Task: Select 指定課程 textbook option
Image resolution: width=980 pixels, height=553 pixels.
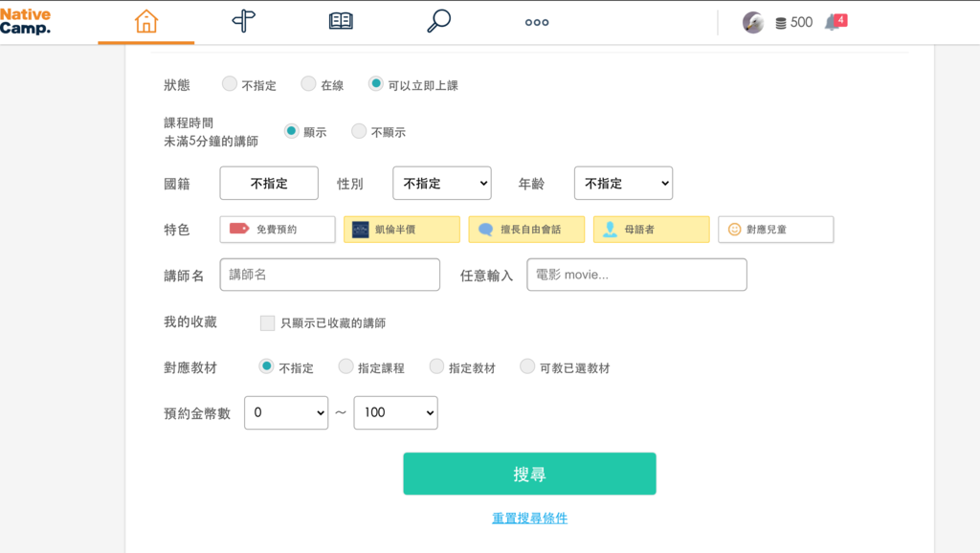Action: click(x=345, y=366)
